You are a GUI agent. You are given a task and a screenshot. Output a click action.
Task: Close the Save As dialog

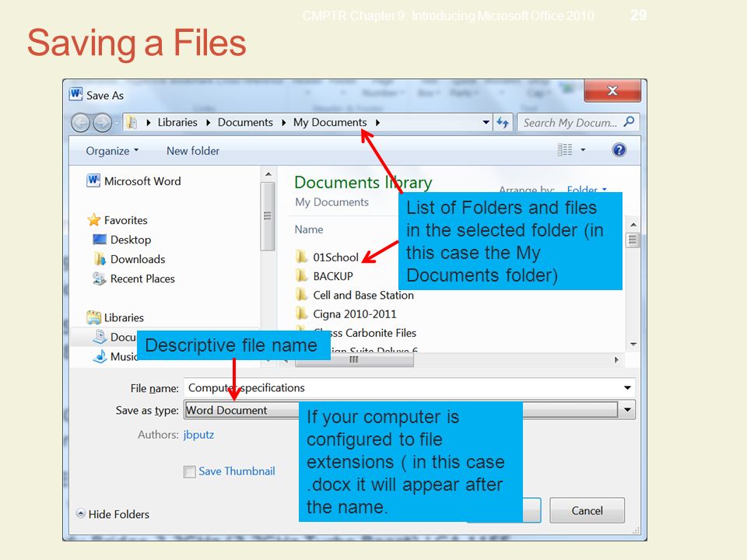(x=612, y=90)
